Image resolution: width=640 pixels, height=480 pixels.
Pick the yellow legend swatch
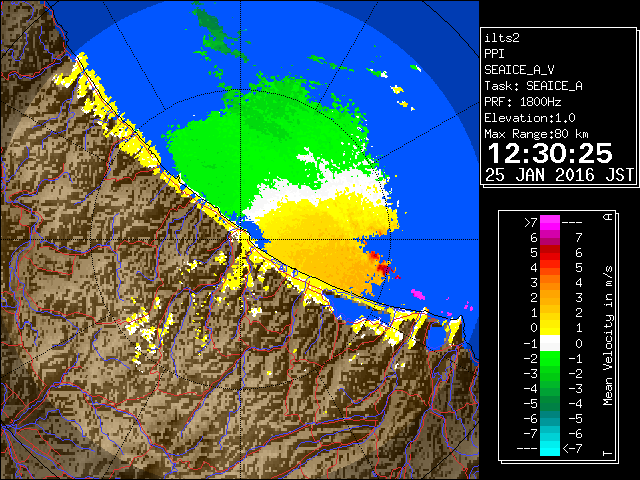coord(549,328)
